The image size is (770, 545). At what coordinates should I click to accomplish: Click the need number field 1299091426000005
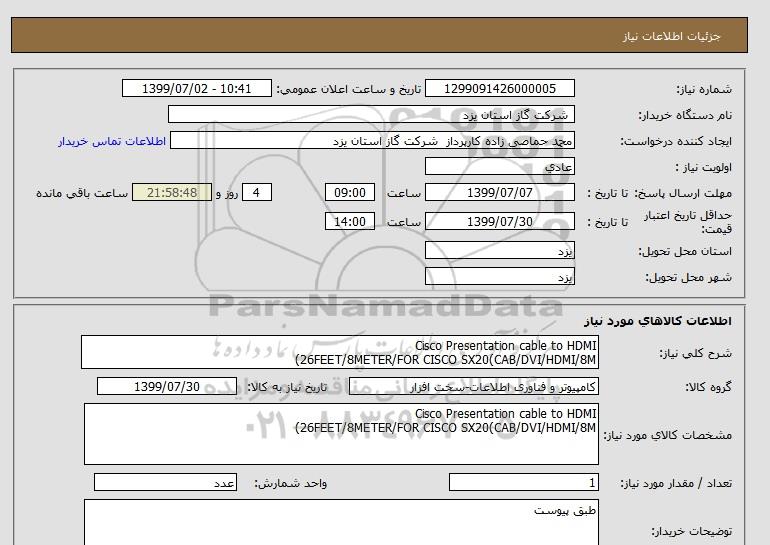pos(499,88)
